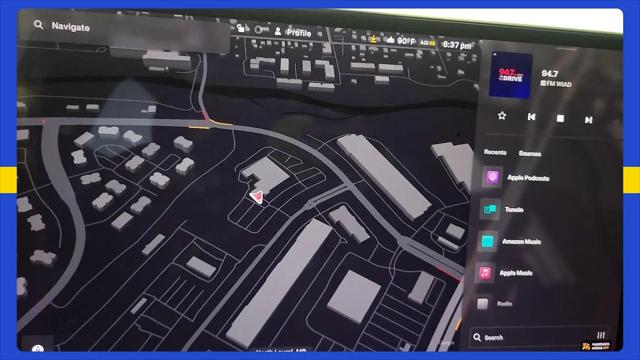The image size is (640, 360).
Task: Tap the yellow software download icon
Action: pos(373,39)
